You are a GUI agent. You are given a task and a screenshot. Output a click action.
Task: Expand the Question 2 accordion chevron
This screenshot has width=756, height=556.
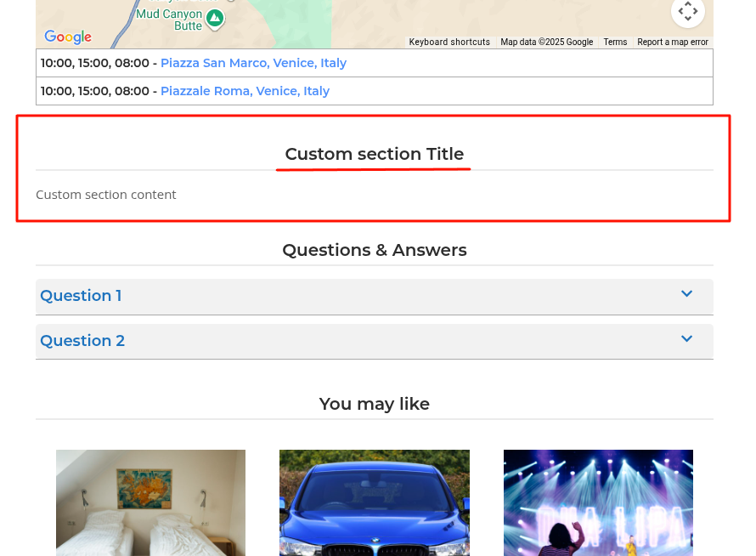(686, 339)
